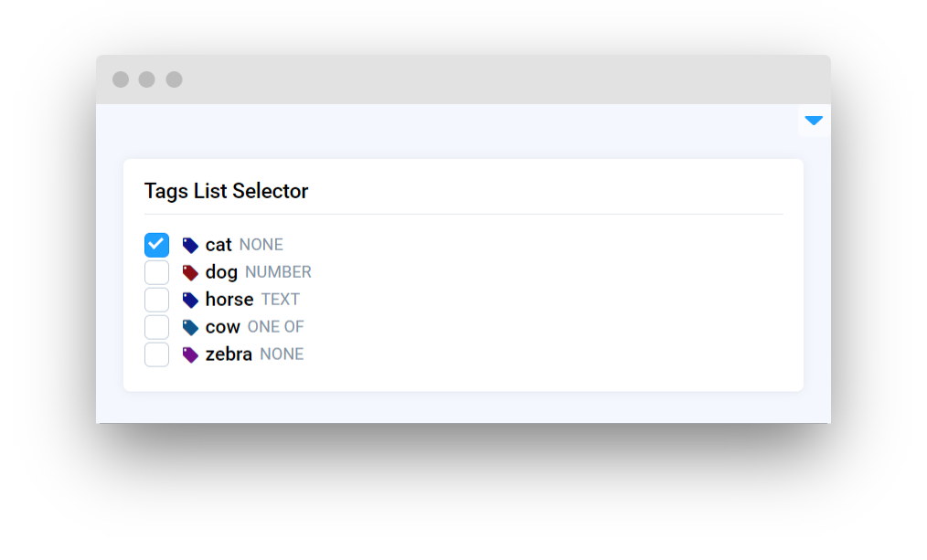The height and width of the screenshot is (560, 927).
Task: Enable the horse tag checkbox
Action: pos(156,300)
